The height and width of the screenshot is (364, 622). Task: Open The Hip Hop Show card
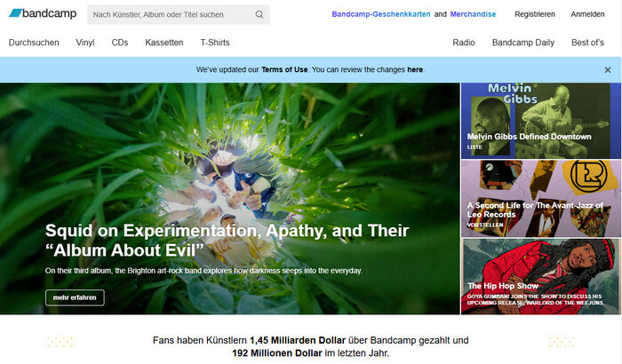540,276
